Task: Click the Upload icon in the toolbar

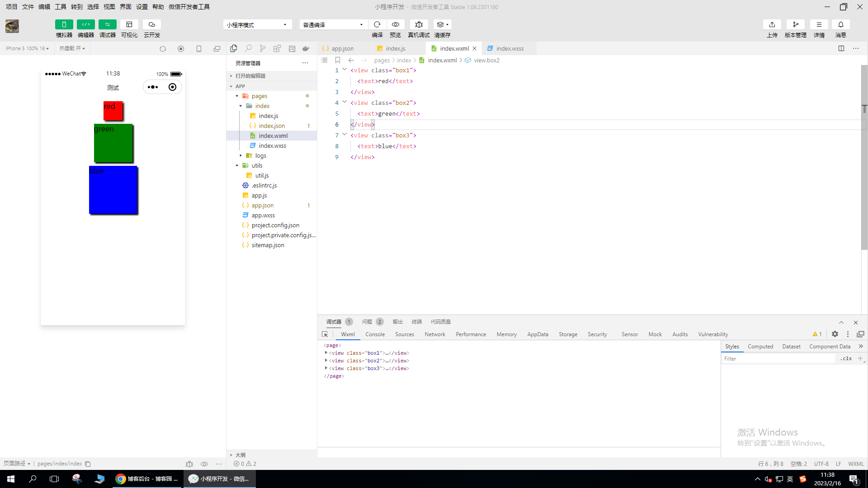Action: pyautogui.click(x=772, y=24)
